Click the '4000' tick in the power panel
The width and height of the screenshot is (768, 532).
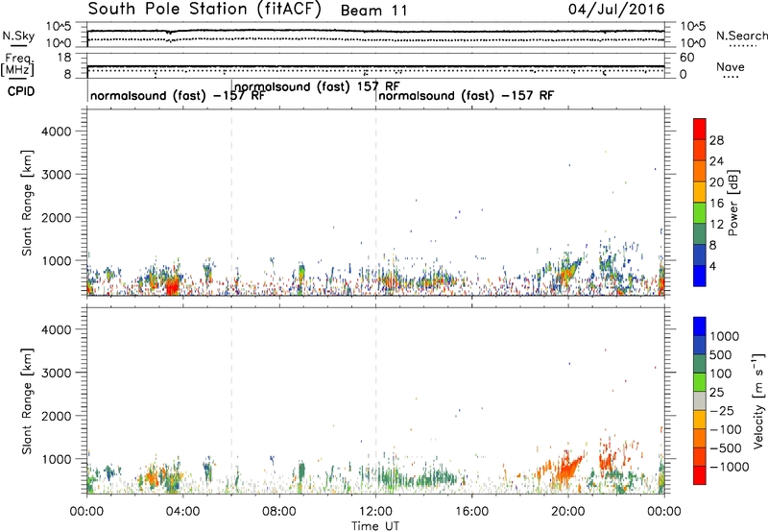pyautogui.click(x=56, y=132)
